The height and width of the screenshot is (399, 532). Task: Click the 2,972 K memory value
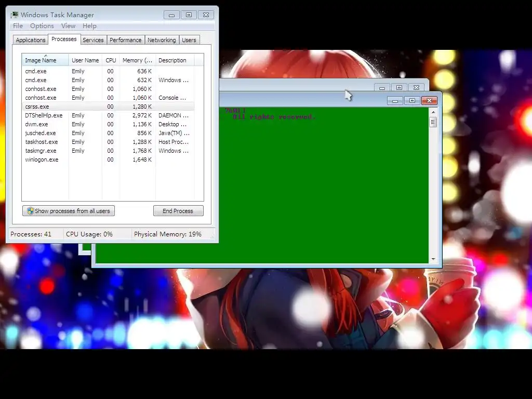click(x=142, y=115)
